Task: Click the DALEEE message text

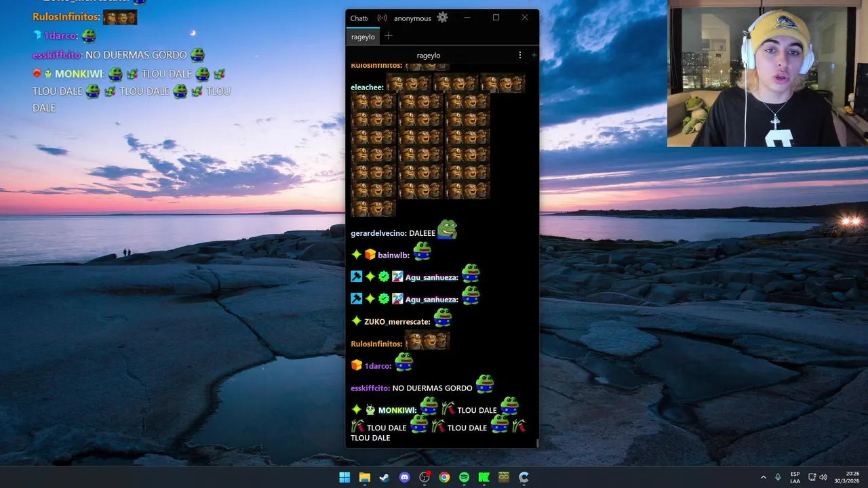Action: point(422,233)
